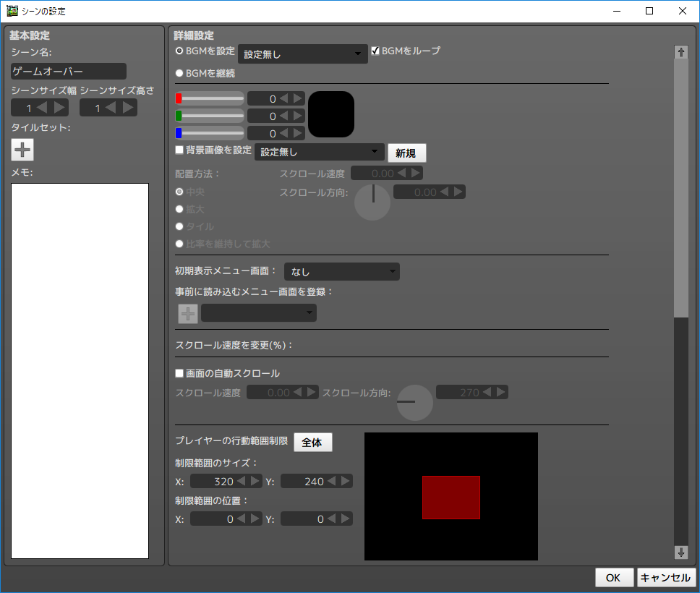Click inside the シーン名 field showing ゲームオーバー

coord(68,71)
